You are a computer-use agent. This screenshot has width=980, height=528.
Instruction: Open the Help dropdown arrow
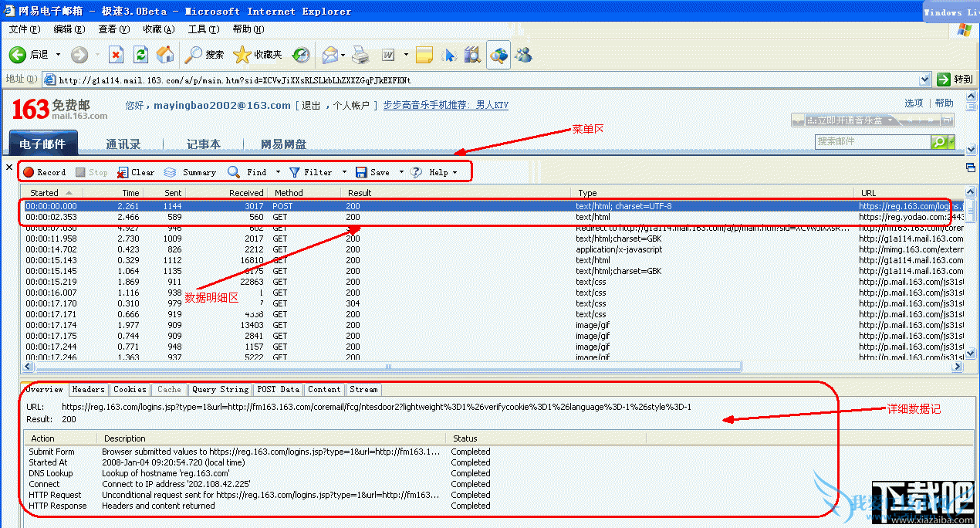pos(455,172)
